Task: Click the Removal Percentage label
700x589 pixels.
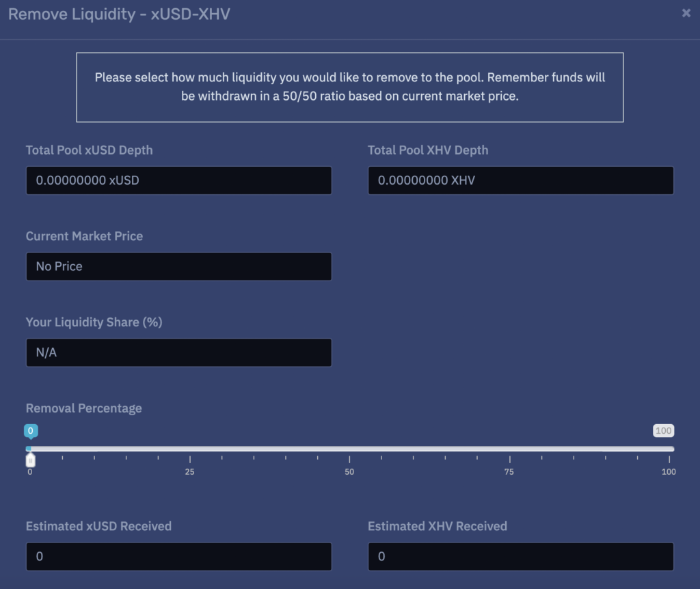Action: (x=84, y=408)
